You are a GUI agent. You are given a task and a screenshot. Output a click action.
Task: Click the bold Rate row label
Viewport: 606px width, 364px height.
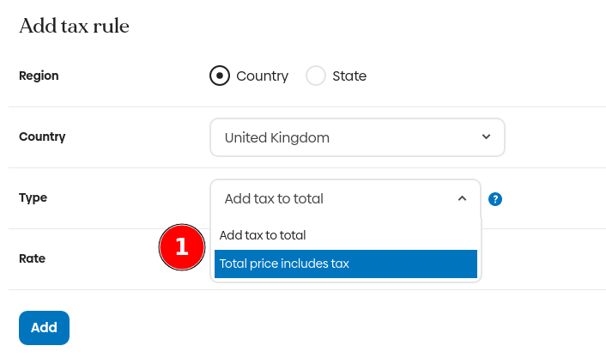point(33,258)
